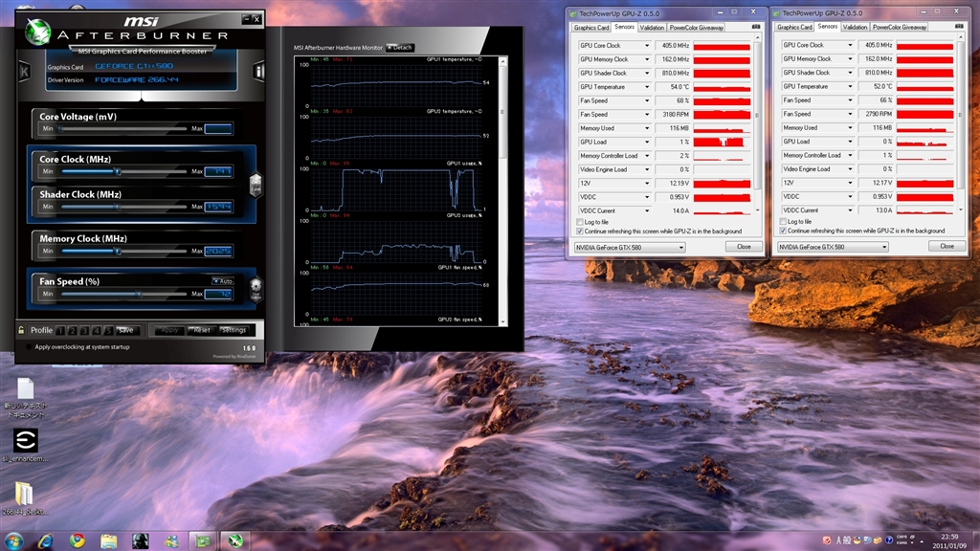Image resolution: width=980 pixels, height=551 pixels.
Task: Check Log to file in left GPU-Z
Action: (x=580, y=222)
